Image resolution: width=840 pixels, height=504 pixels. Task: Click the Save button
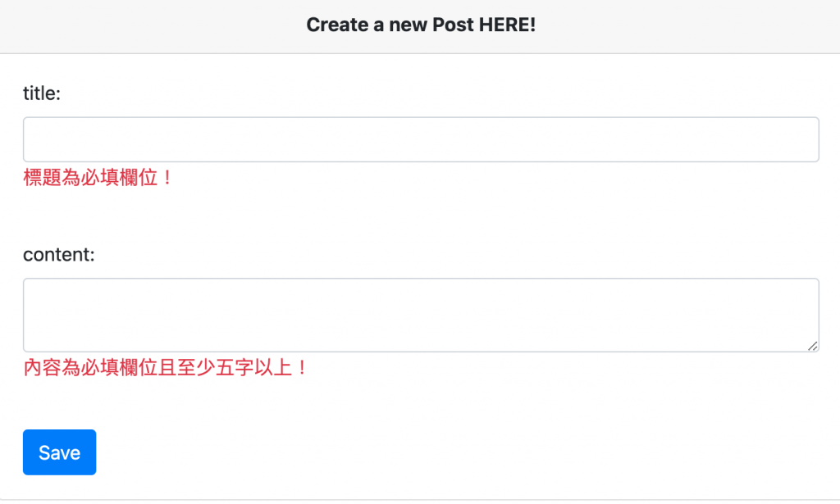59,452
